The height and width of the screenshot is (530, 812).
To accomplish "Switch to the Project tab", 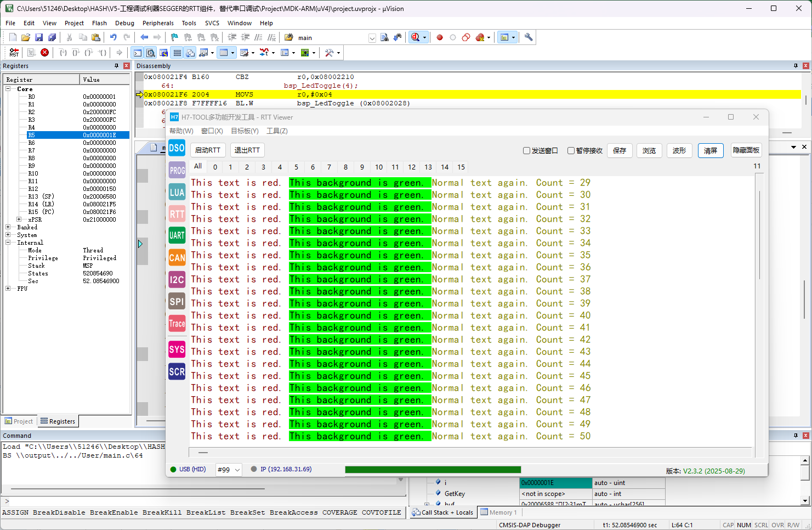I will coord(19,421).
